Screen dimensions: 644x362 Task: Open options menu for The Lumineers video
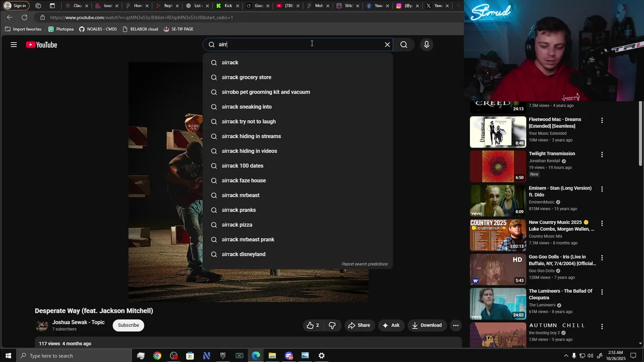[602, 292]
